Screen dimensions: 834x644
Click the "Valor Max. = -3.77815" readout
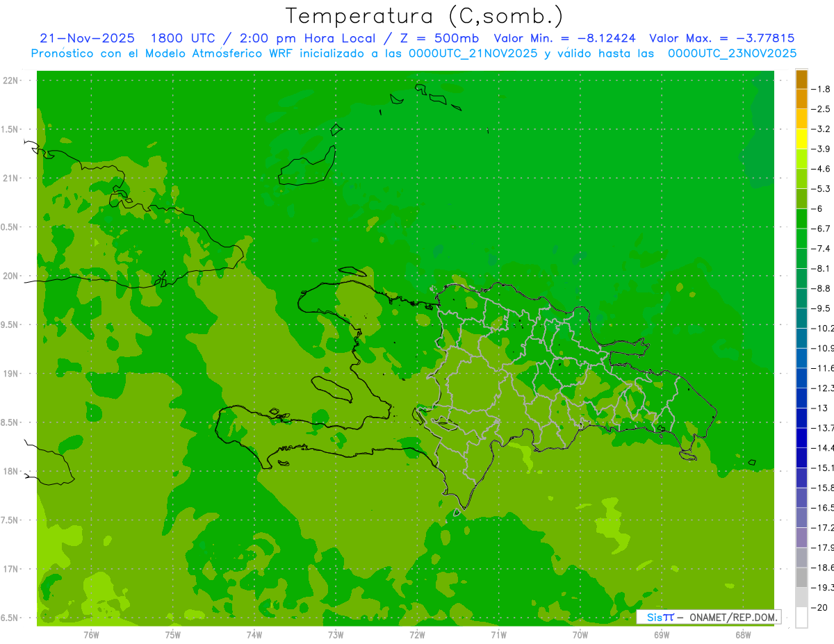click(x=721, y=38)
